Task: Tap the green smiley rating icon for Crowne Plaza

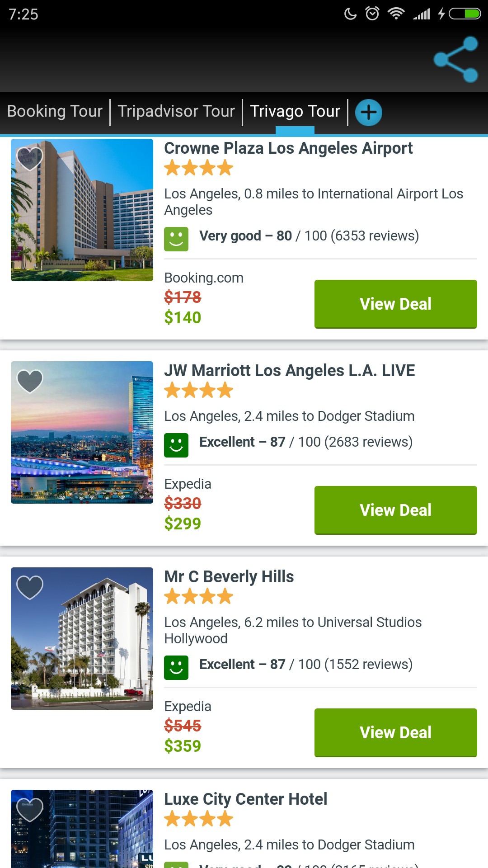Action: (176, 239)
